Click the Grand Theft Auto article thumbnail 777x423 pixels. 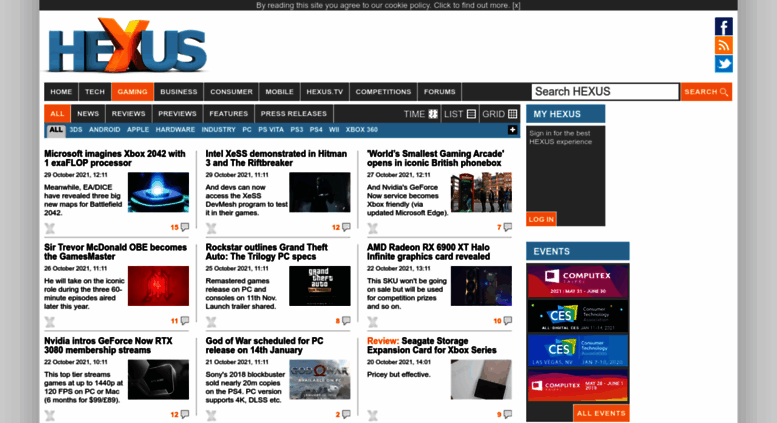point(320,286)
